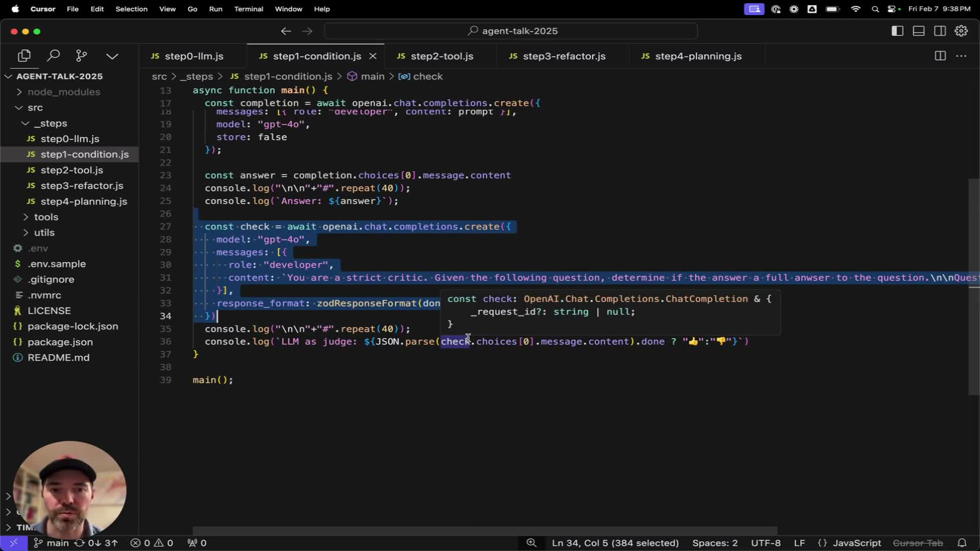Expand the node_modules folder
The width and height of the screenshot is (980, 551).
click(x=63, y=92)
